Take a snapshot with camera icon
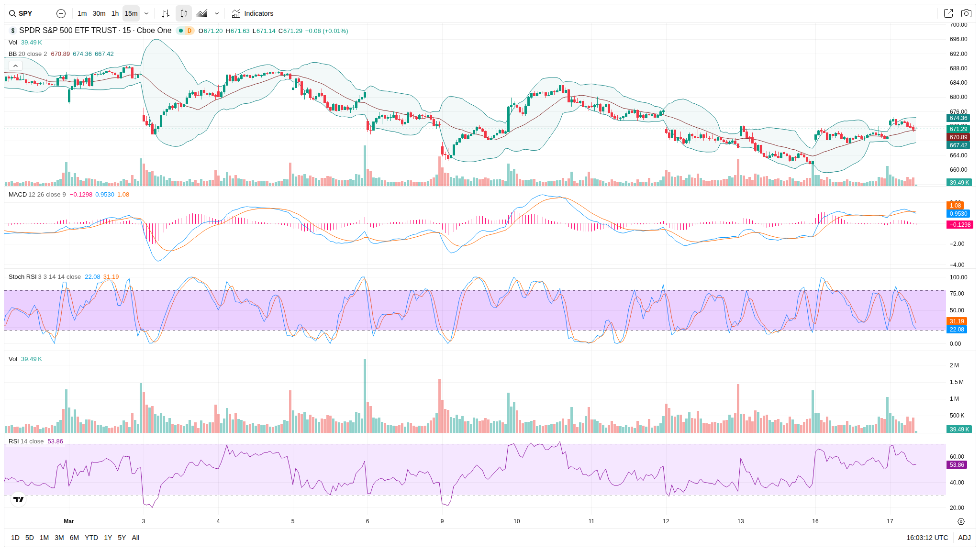The width and height of the screenshot is (980, 551). pyautogui.click(x=966, y=13)
